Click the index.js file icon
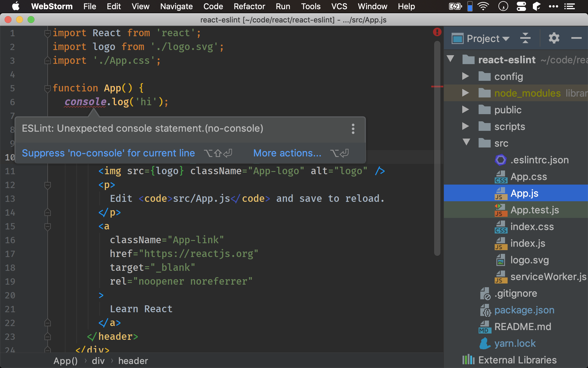This screenshot has height=368, width=588. pos(501,244)
